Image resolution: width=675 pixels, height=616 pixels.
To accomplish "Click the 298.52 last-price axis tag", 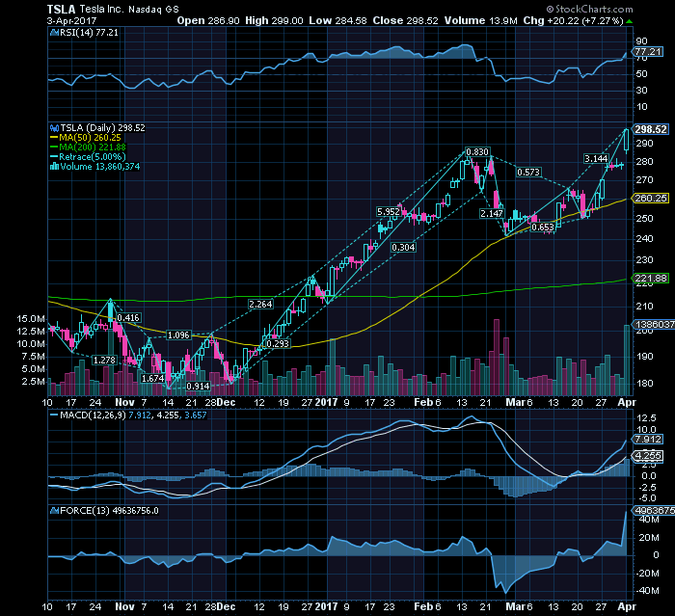I will [651, 129].
